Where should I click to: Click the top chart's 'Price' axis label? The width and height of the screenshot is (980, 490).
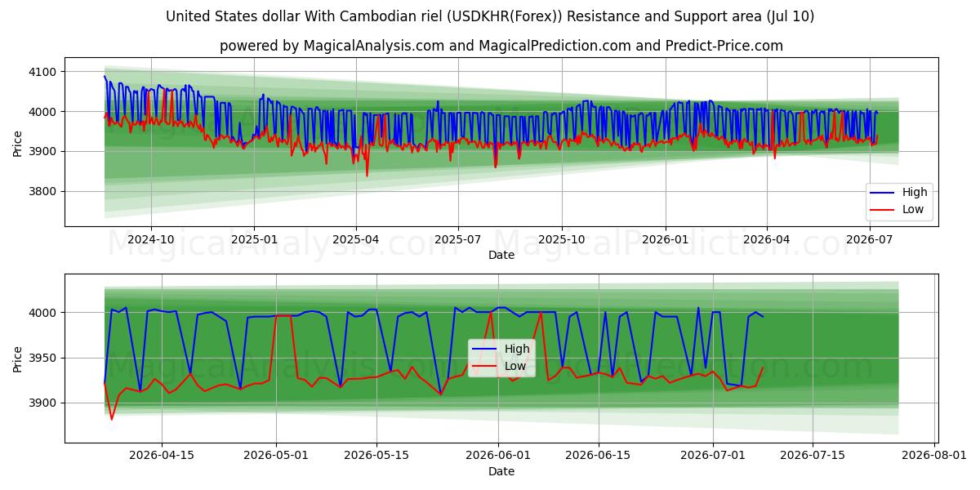pos(18,142)
